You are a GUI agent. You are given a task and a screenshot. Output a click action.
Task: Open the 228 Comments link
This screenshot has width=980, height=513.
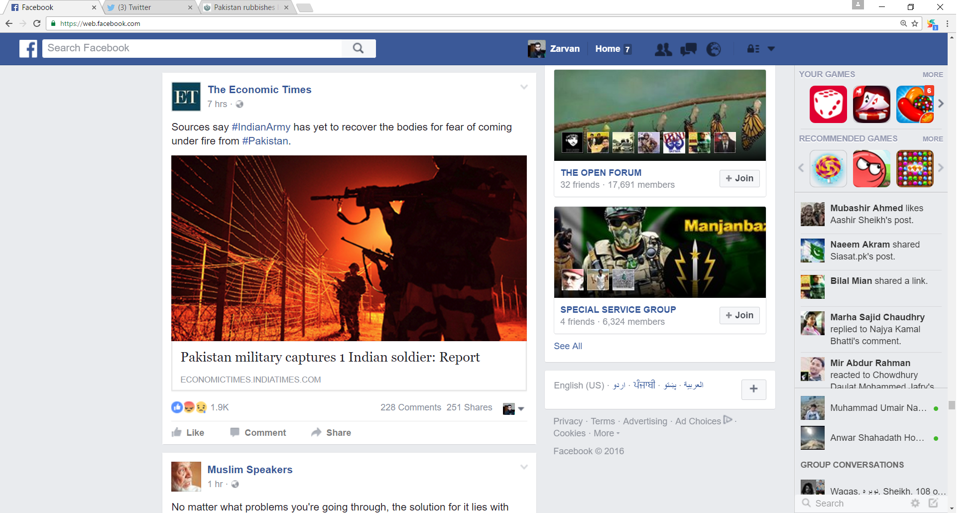point(411,407)
